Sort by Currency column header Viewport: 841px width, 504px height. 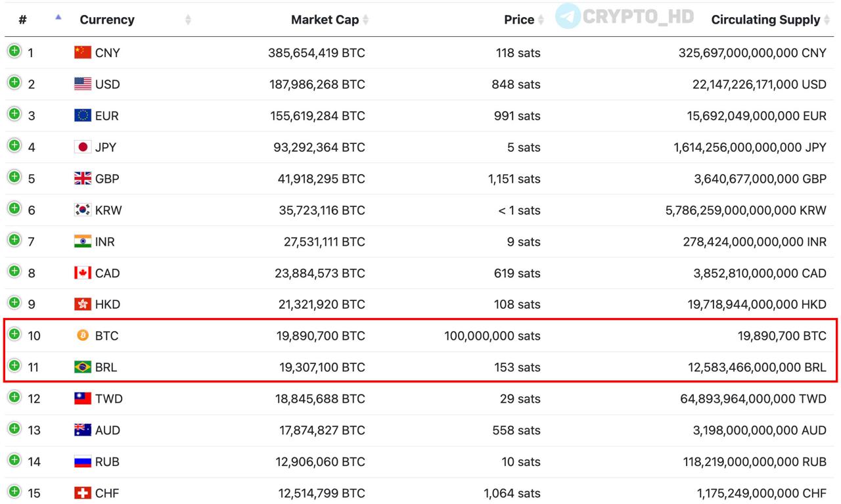tap(107, 20)
